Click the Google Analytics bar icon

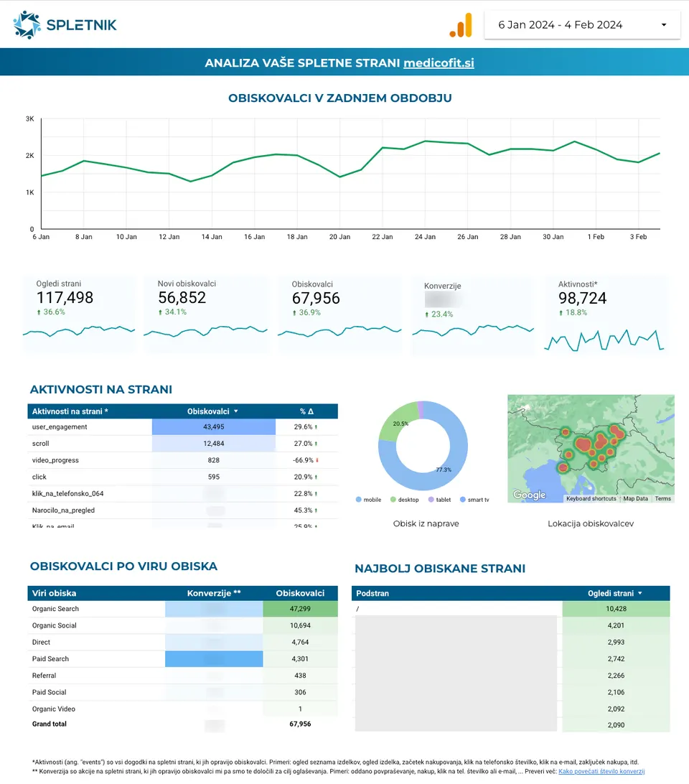(461, 25)
